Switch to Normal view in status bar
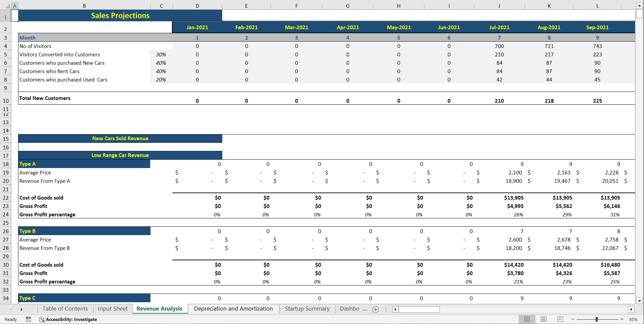The image size is (644, 324). (527, 319)
